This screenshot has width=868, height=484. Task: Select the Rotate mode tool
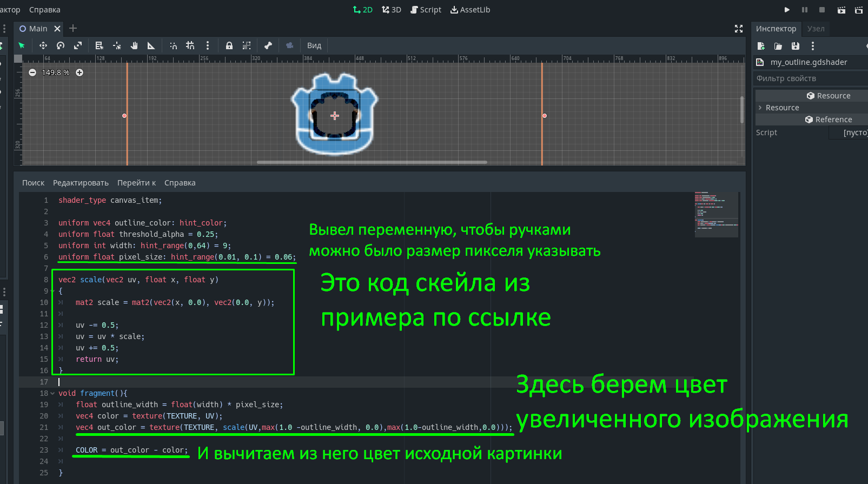click(61, 46)
